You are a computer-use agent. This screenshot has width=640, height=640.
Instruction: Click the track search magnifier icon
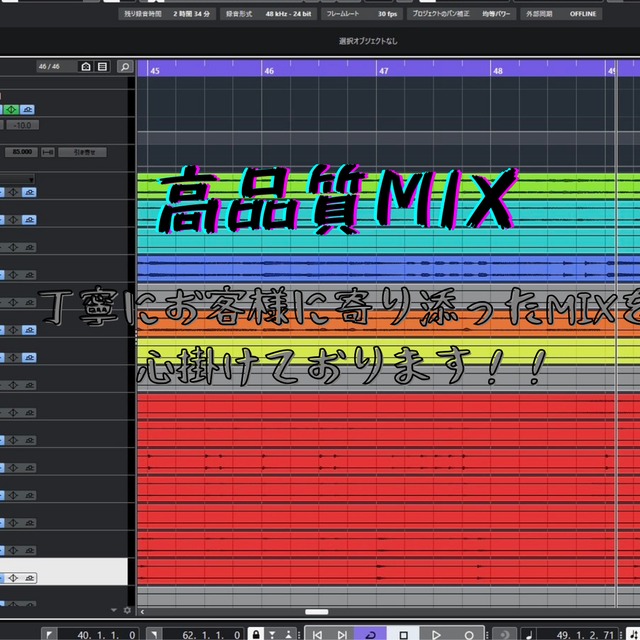pyautogui.click(x=124, y=67)
